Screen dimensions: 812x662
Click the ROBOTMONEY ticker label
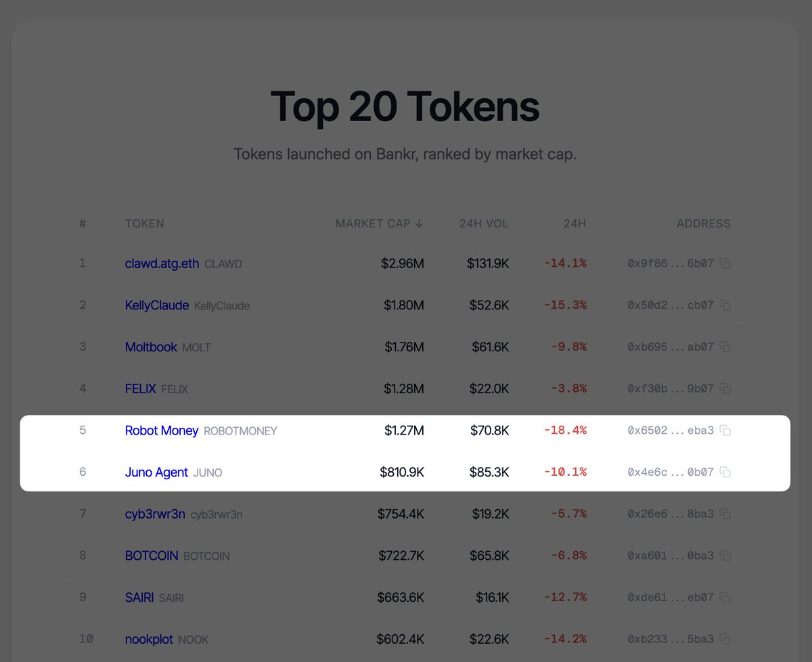pos(240,431)
